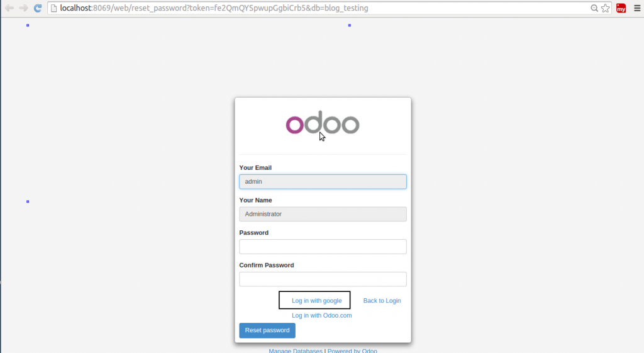This screenshot has height=353, width=644.
Task: Click the magnifier icon in address bar
Action: 594,8
